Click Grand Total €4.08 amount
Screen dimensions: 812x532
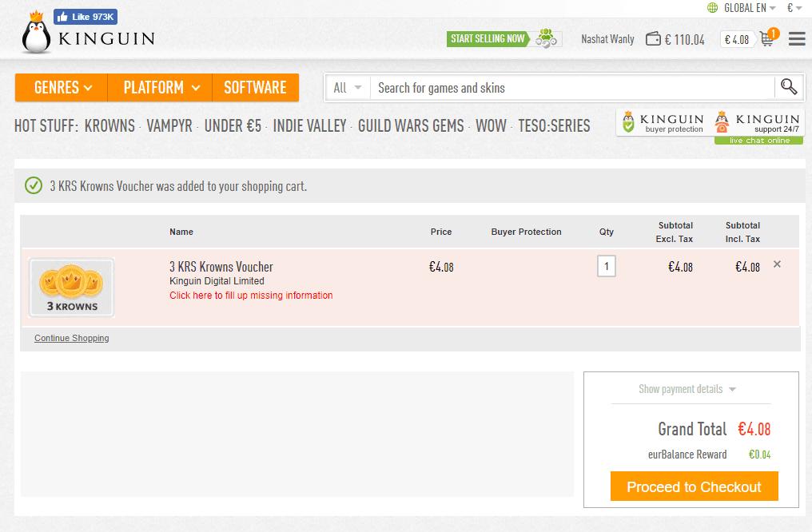[x=754, y=429]
